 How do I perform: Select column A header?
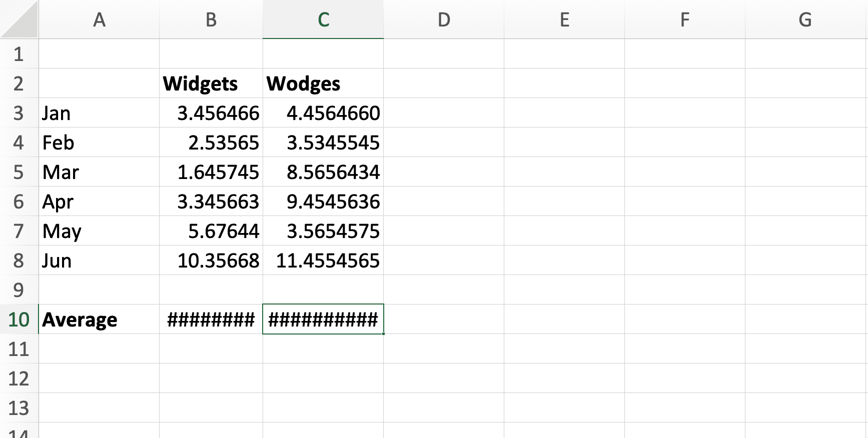99,19
